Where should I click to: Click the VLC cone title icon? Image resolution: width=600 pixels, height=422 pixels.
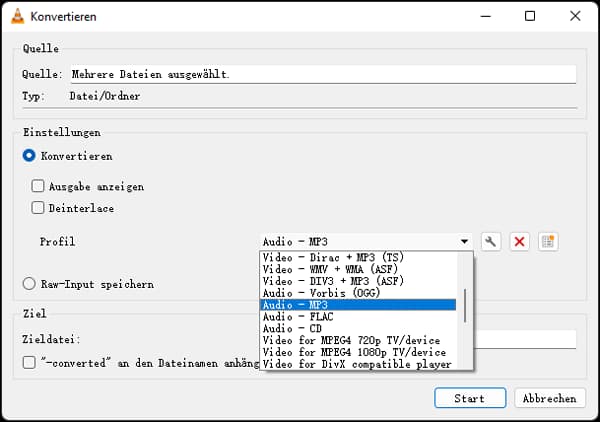(x=17, y=16)
